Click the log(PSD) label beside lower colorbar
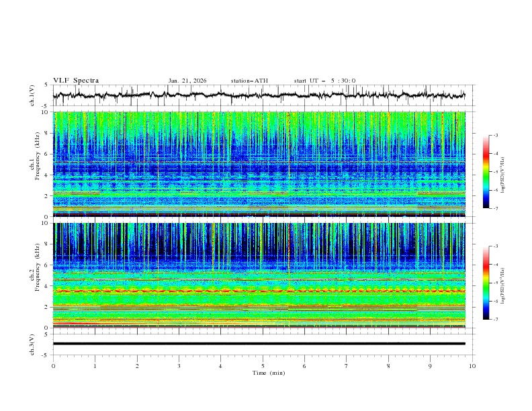Image resolution: width=532 pixels, height=411 pixels. pos(504,283)
